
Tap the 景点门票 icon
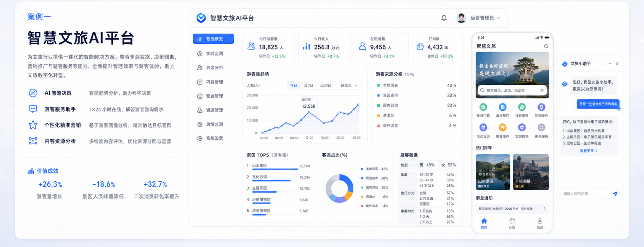[x=483, y=107]
